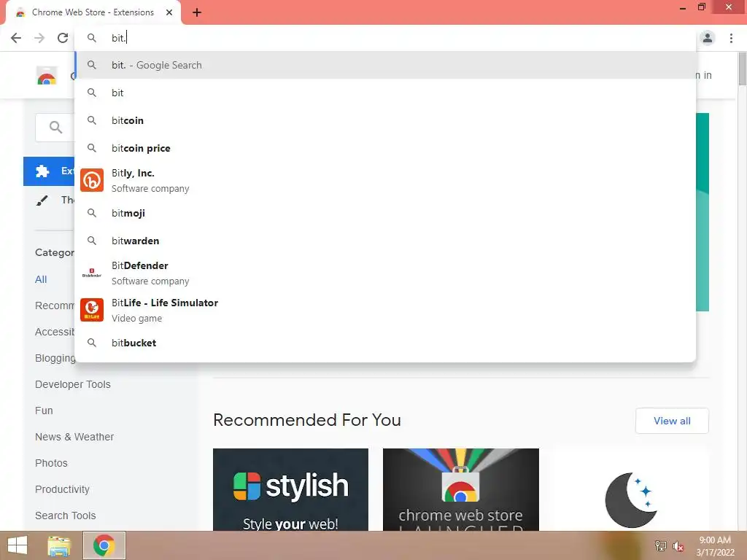747x560 pixels.
Task: Open the Productivity category
Action: click(x=63, y=489)
